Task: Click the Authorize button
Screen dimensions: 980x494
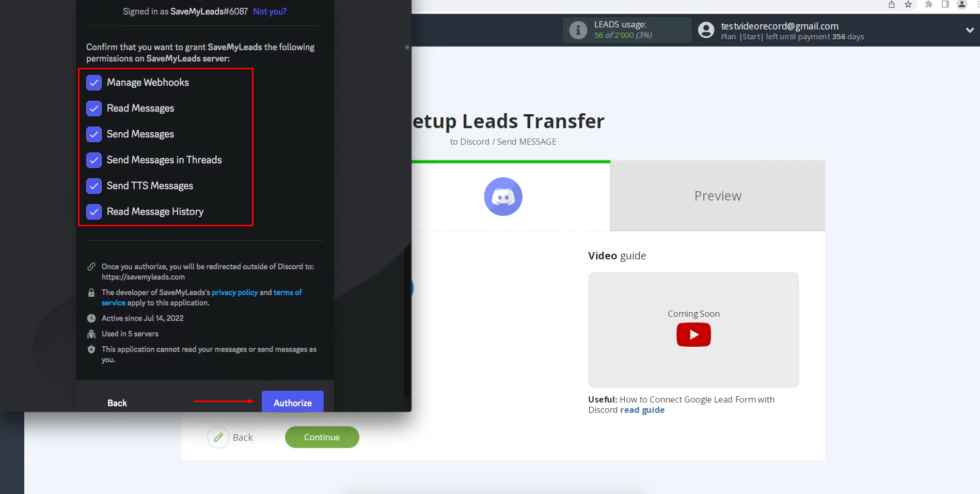Action: tap(293, 402)
